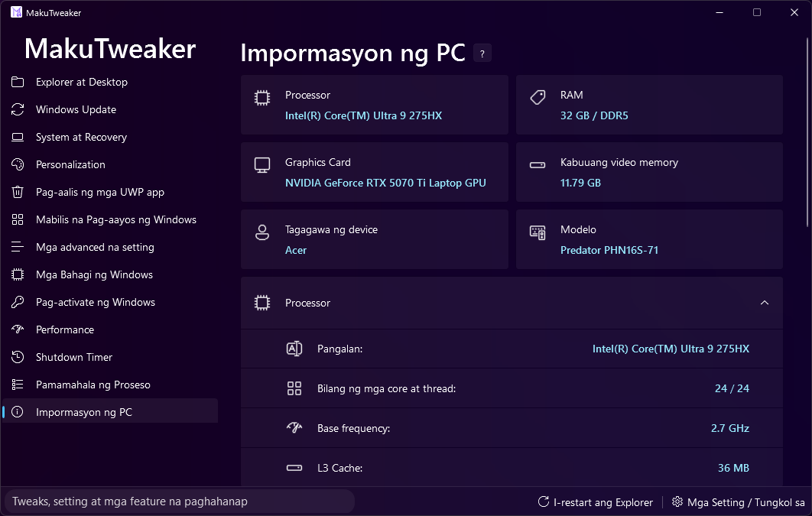Click the NVIDIA GeForce RTX 5070 Ti value
Screen dimensions: 812x516
[385, 183]
